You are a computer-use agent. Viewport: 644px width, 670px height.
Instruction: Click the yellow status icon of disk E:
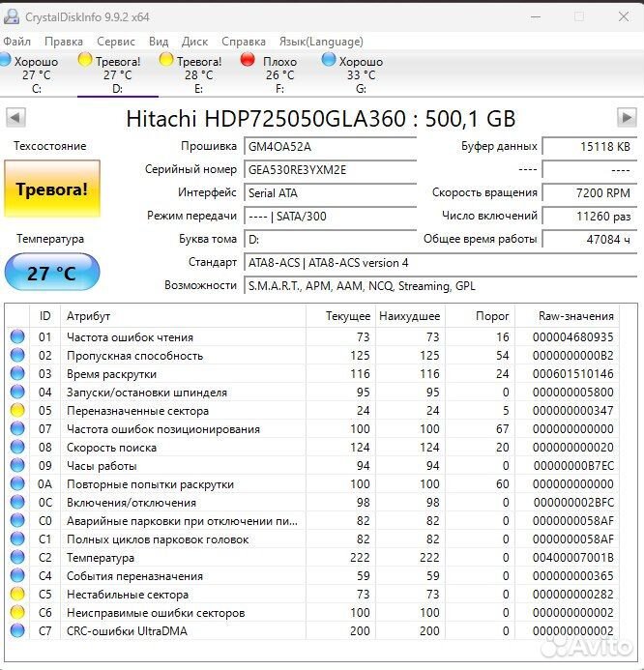coord(166,59)
